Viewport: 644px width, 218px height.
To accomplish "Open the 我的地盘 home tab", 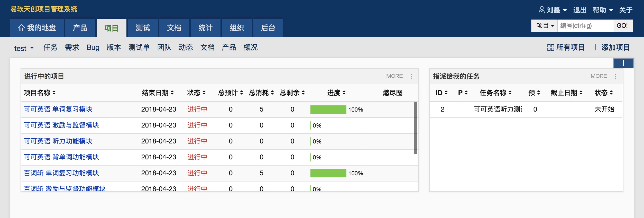I will (37, 28).
